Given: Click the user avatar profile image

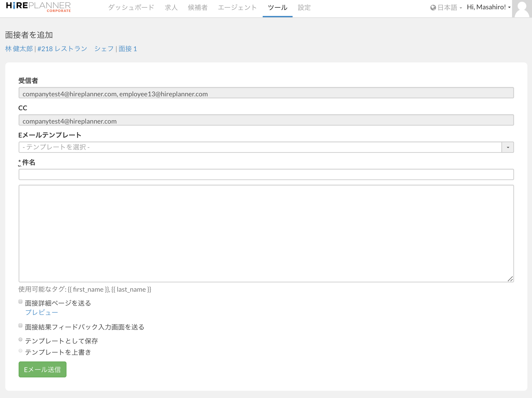Looking at the screenshot, I should (522, 9).
